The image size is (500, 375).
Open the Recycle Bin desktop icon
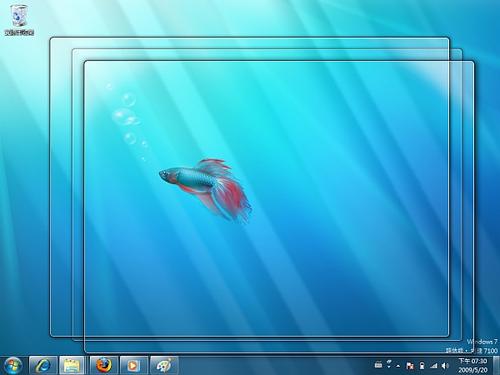(x=19, y=19)
